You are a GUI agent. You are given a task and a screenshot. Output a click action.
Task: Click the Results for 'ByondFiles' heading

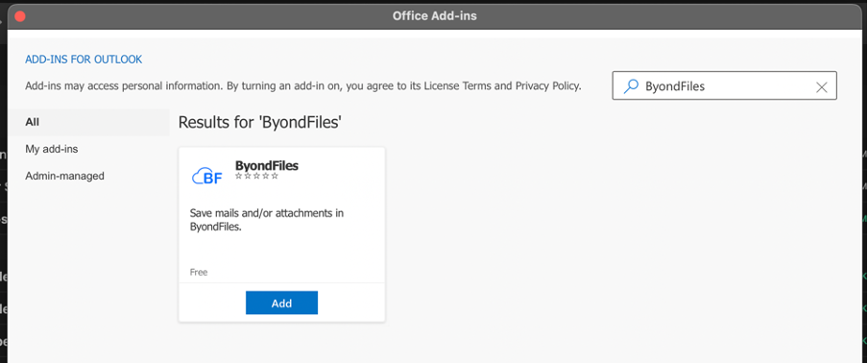(259, 122)
